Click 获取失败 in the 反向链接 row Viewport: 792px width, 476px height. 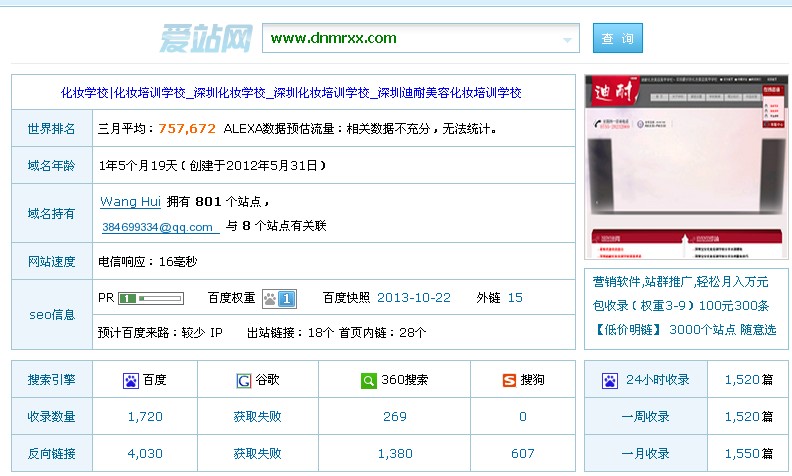click(258, 453)
